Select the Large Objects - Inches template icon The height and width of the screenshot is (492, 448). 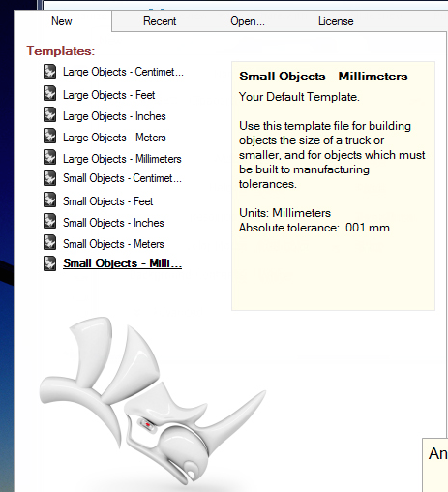click(x=50, y=114)
